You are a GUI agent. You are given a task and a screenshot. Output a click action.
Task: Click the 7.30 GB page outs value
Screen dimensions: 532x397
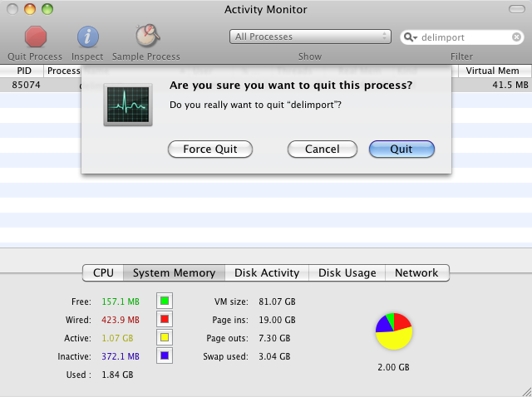point(274,338)
